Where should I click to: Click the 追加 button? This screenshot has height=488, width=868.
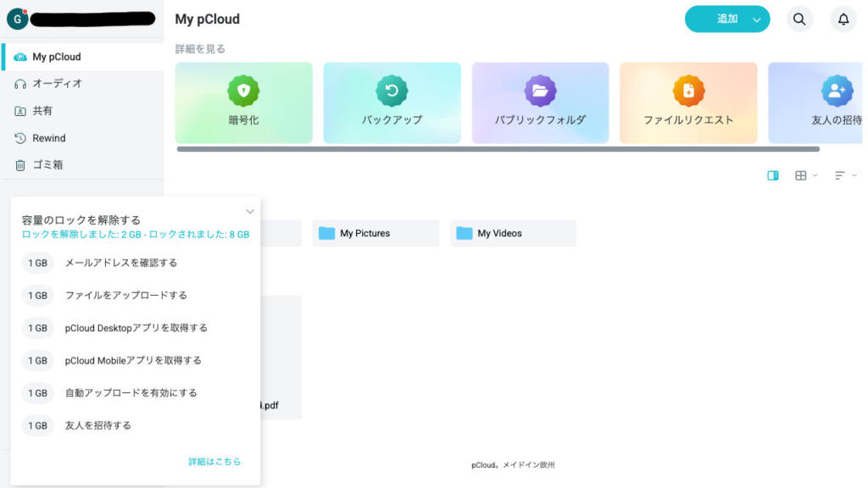pos(726,19)
